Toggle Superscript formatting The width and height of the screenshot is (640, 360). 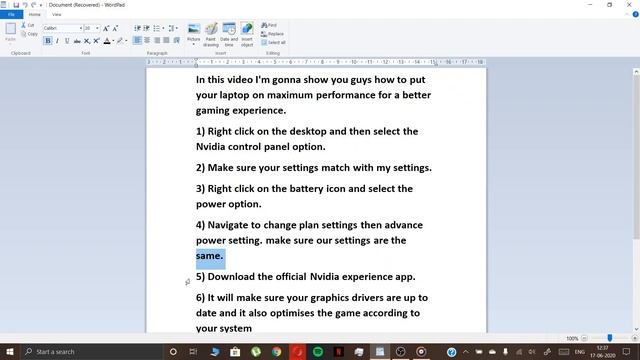coord(96,41)
